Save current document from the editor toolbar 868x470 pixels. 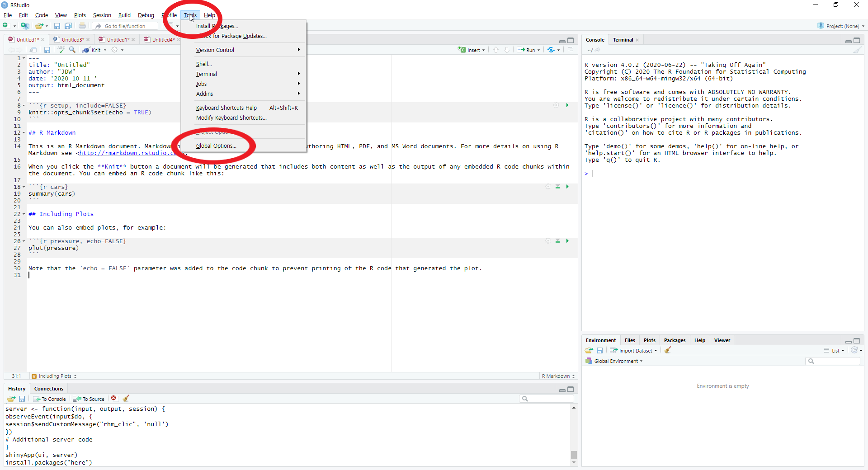[47, 50]
